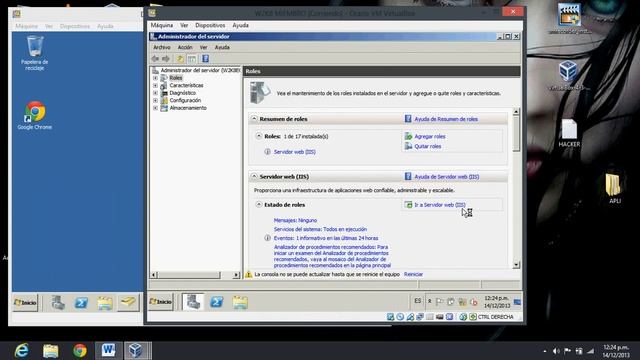Open Google Chrome shortcut in background VM
This screenshot has height=360, width=640.
tap(35, 116)
